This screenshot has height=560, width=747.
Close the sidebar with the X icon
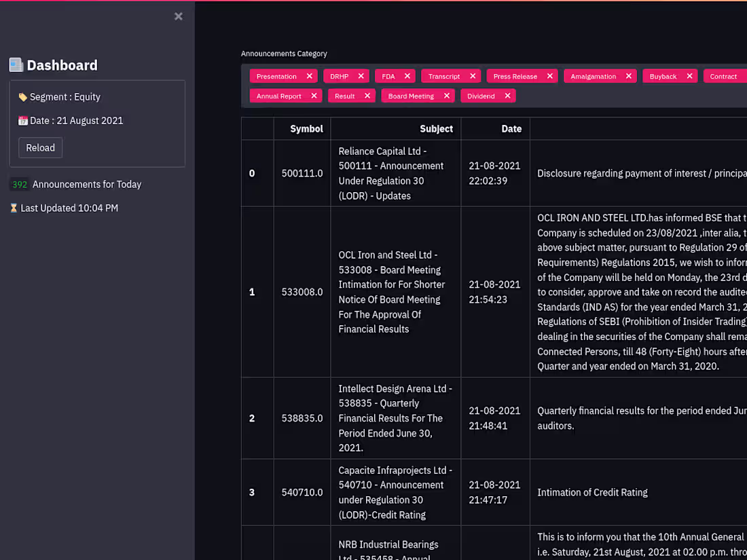point(178,16)
